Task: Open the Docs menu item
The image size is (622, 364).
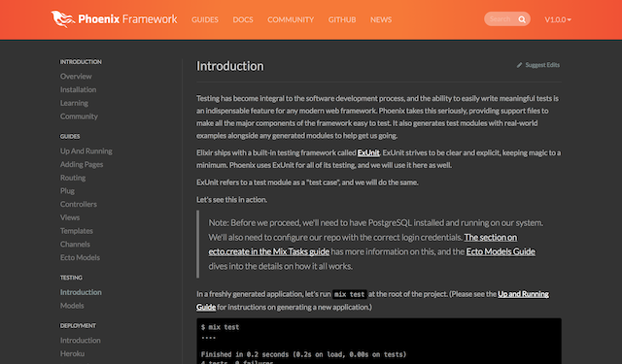Action: point(243,19)
